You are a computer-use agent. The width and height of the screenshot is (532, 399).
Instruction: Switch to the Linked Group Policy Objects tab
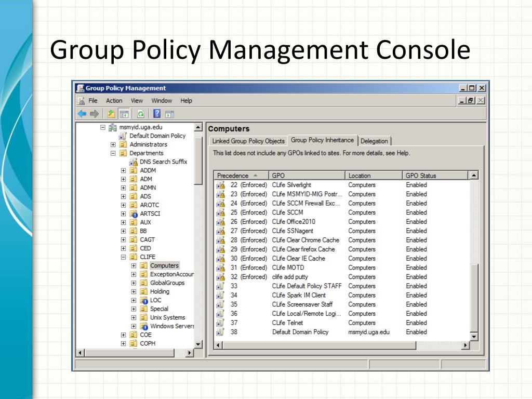point(248,141)
